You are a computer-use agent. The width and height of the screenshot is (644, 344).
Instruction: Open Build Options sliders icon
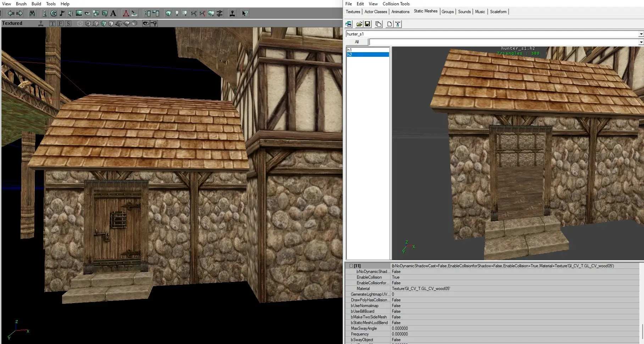220,13
